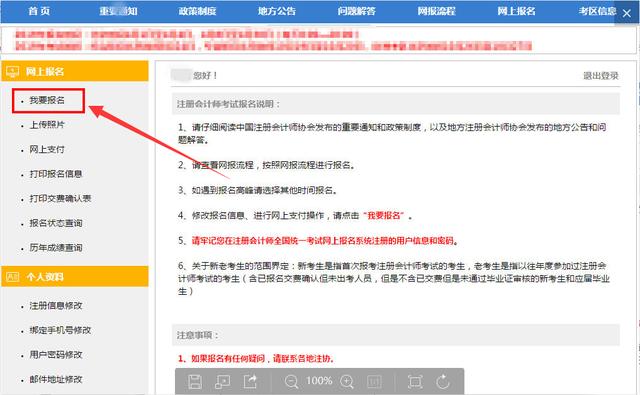Image resolution: width=640 pixels, height=395 pixels.
Task: Open the 考区信息 navigation tab
Action: [x=597, y=11]
